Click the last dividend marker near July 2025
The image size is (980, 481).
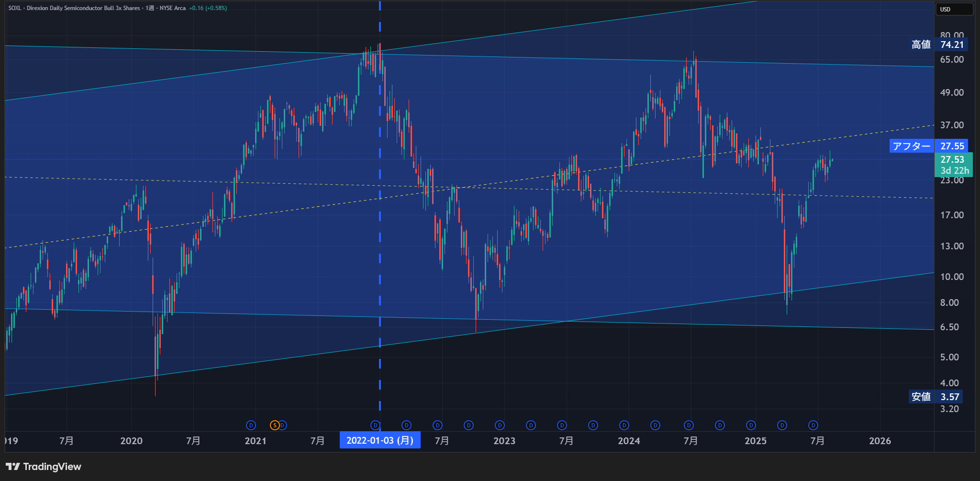point(813,425)
